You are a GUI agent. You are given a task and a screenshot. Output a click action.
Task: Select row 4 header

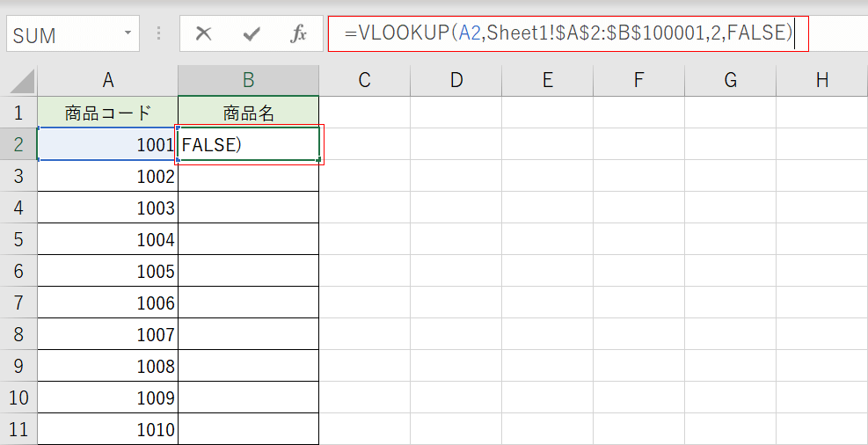(18, 208)
